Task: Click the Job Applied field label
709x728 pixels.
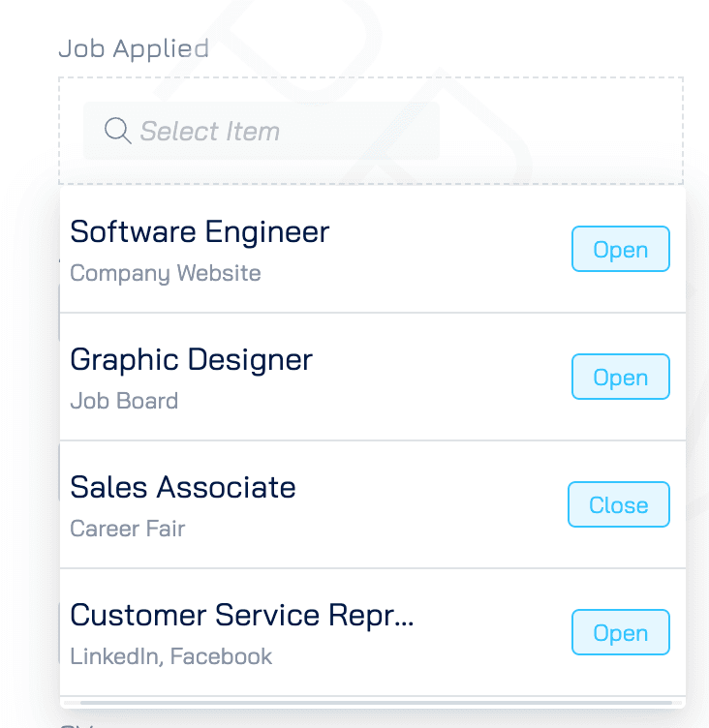Action: tap(134, 48)
